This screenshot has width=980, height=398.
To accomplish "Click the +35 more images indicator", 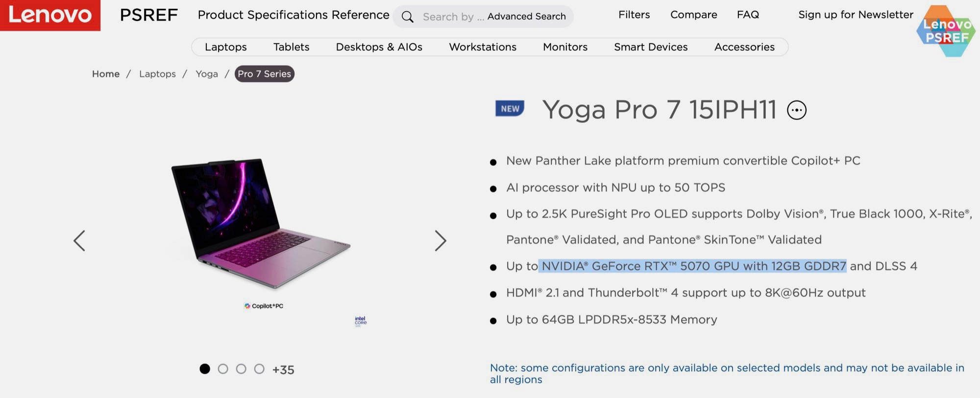I will coord(283,370).
